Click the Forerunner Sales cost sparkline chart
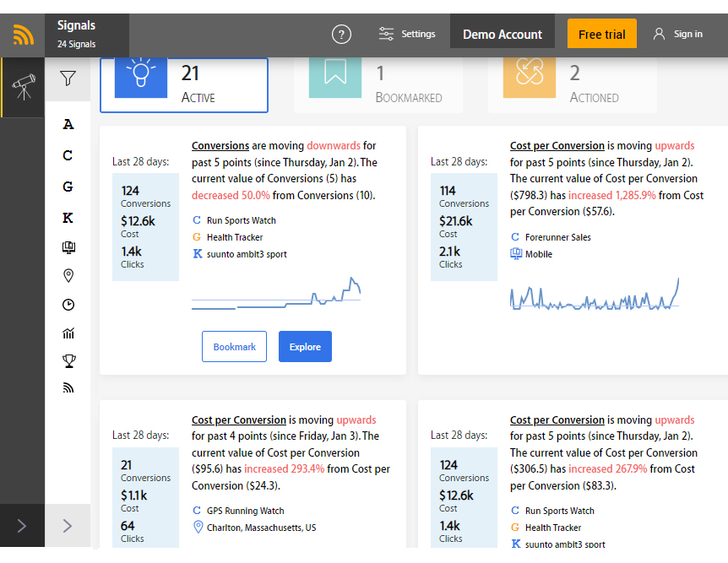 595,294
